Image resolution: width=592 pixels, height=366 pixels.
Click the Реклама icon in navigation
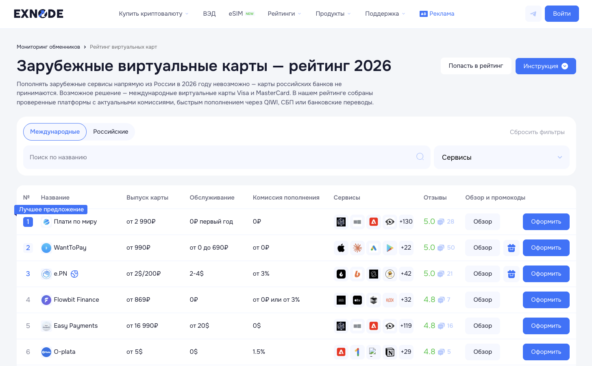click(423, 14)
